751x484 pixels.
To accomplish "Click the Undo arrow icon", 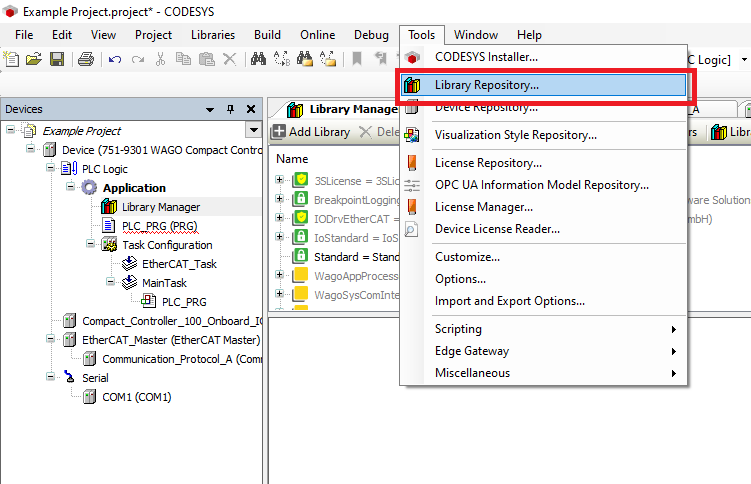I will pyautogui.click(x=115, y=59).
